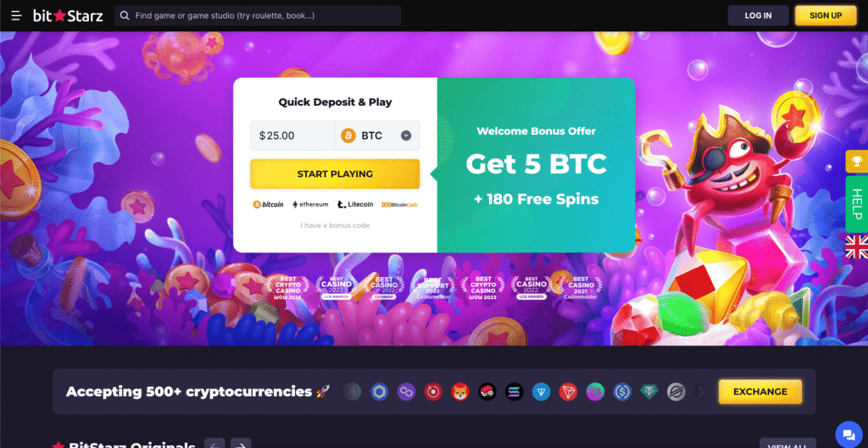
Task: Click the Chainlink coin icon
Action: 379,391
